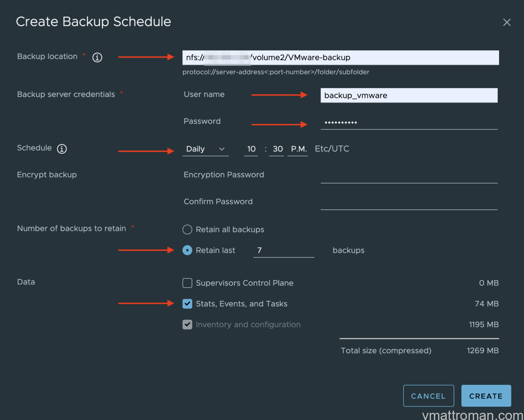Edit the backup_vmware user name field

click(x=409, y=96)
